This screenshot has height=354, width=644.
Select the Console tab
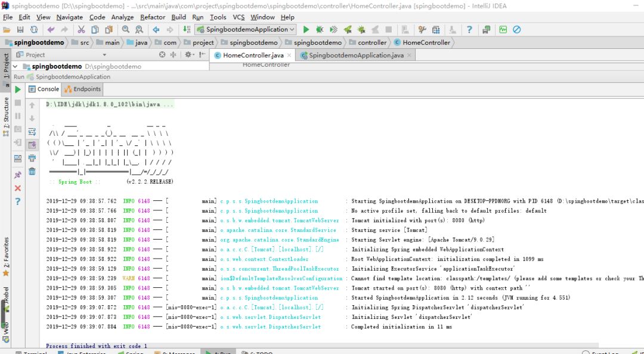44,89
